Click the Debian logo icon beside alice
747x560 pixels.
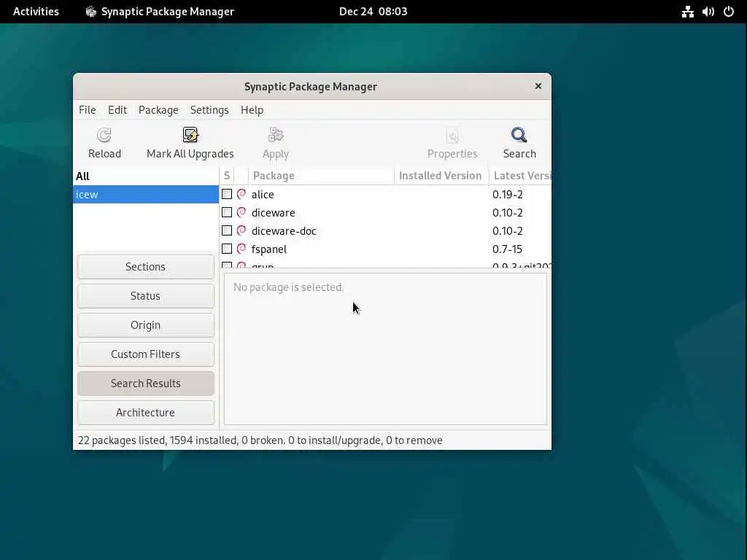[x=241, y=194]
